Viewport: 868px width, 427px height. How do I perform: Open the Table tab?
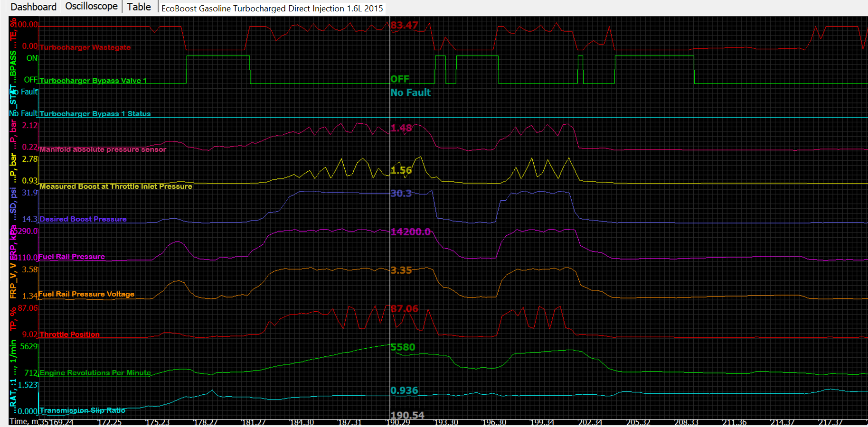point(139,7)
